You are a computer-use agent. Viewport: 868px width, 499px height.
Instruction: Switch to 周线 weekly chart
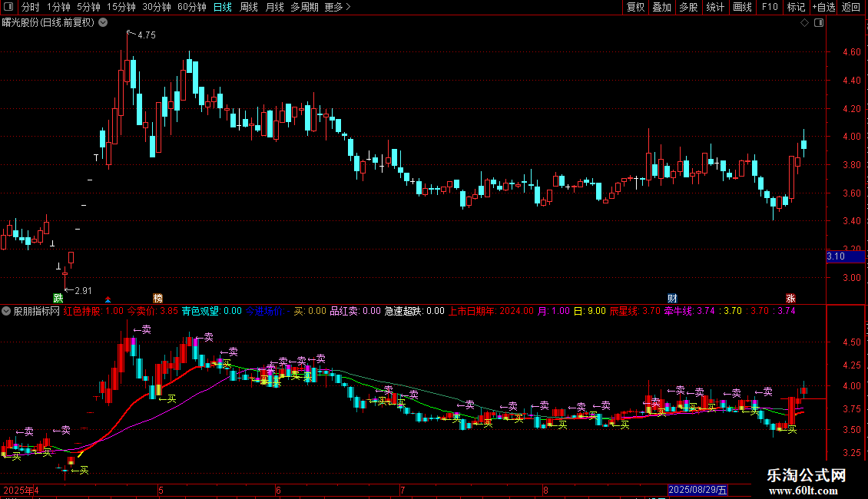coord(249,7)
